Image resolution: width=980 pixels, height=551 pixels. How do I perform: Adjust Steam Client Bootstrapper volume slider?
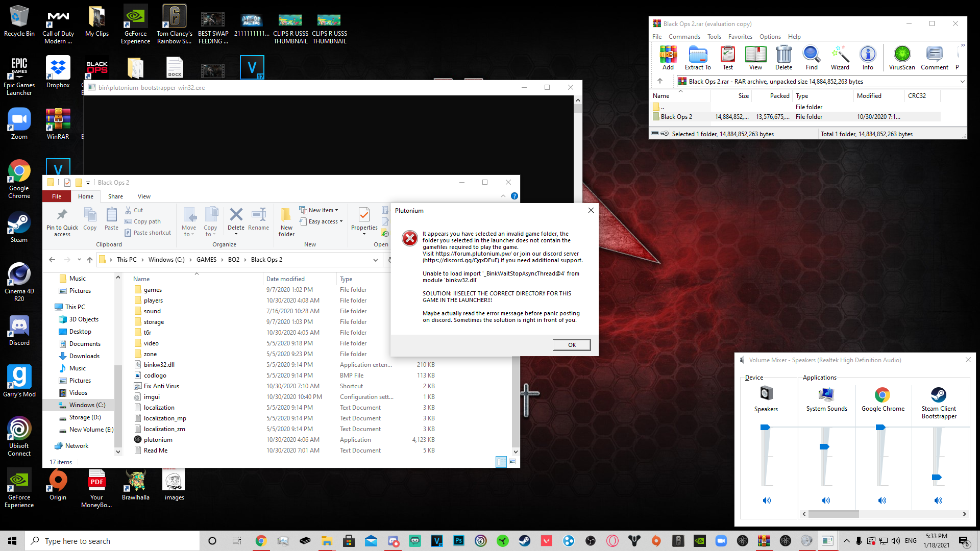pos(936,478)
